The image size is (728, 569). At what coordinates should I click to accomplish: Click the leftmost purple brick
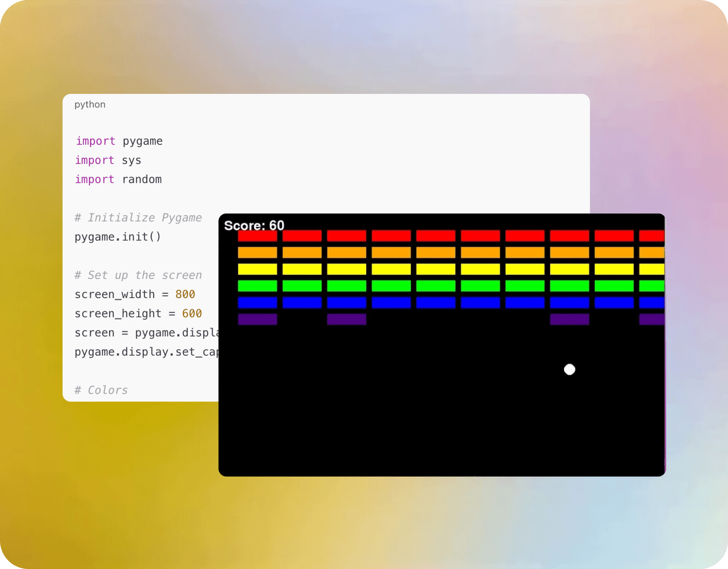click(x=257, y=319)
